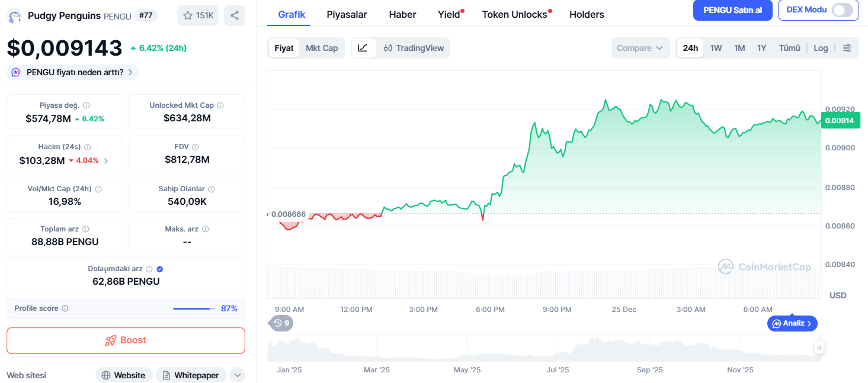This screenshot has width=868, height=383.
Task: Click the 6.42% (24h) change text
Action: (162, 48)
